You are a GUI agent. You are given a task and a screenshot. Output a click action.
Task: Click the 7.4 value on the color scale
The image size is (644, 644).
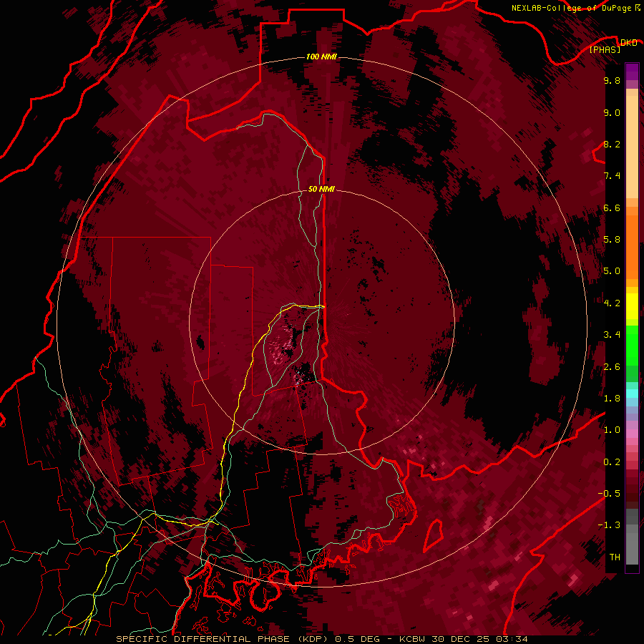click(612, 176)
